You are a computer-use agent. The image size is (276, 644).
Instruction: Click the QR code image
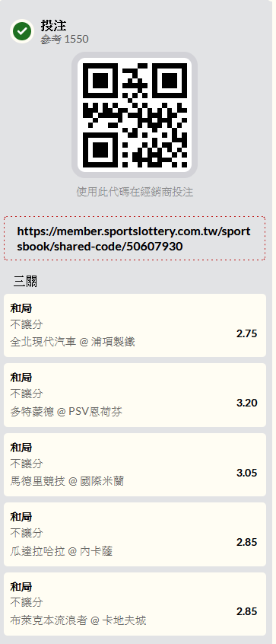(135, 115)
